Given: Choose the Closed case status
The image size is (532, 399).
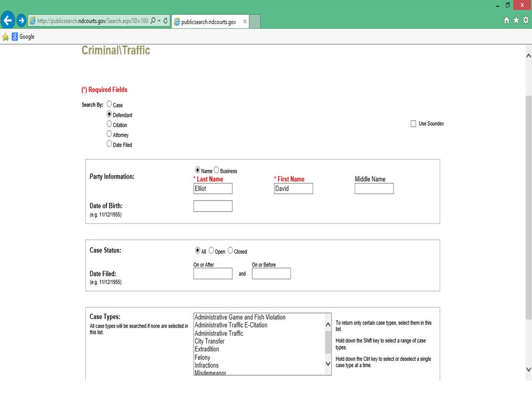Looking at the screenshot, I should coord(231,250).
